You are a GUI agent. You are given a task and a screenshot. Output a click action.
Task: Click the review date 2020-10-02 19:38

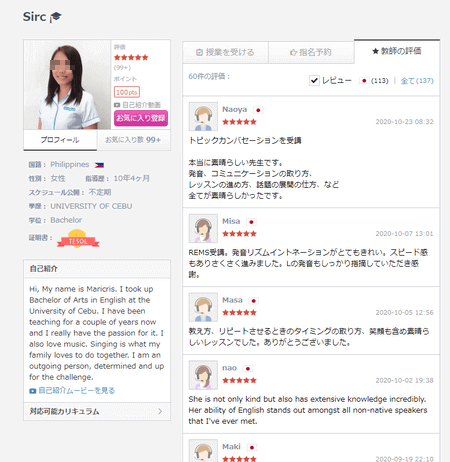click(x=404, y=380)
